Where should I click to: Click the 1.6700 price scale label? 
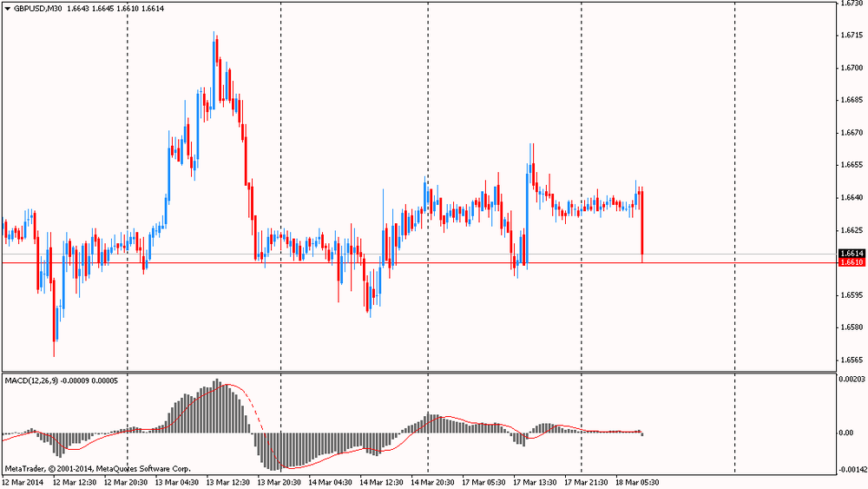(x=852, y=68)
